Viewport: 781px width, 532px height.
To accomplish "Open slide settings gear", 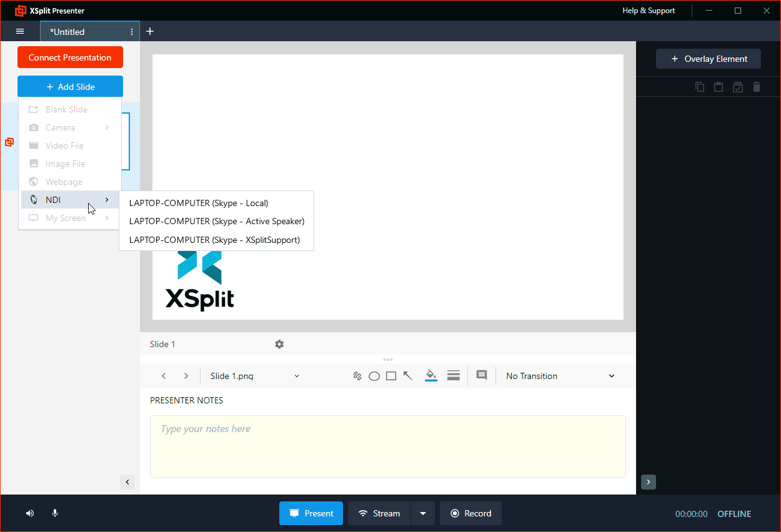I will click(279, 344).
